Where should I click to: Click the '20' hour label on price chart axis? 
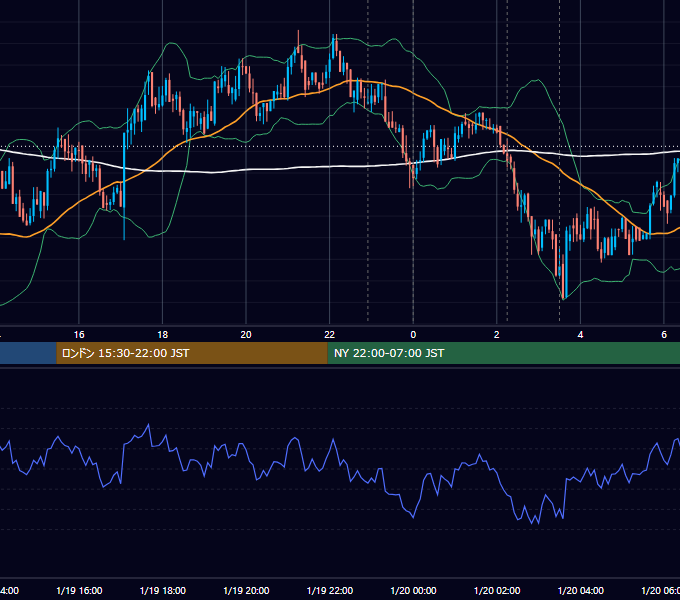246,335
